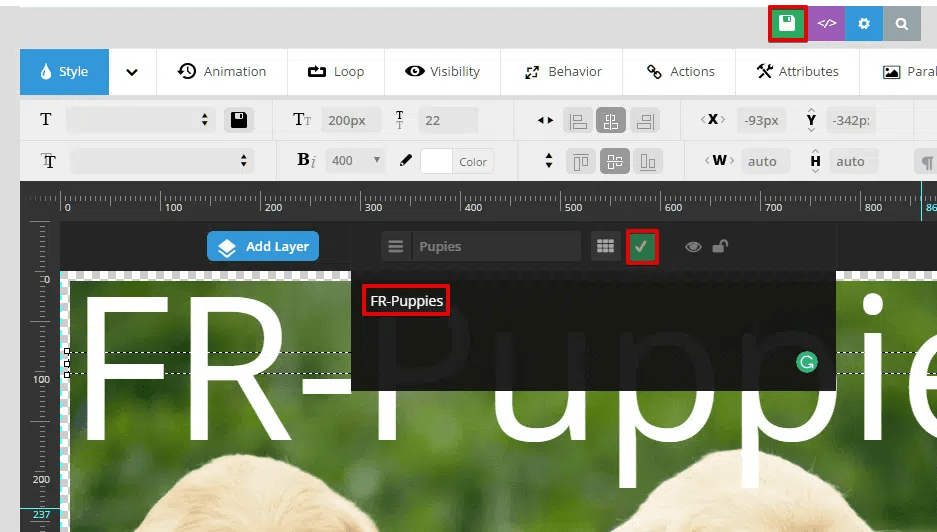Image resolution: width=937 pixels, height=532 pixels.
Task: Click the horizontal align arrows icon
Action: [x=545, y=120]
